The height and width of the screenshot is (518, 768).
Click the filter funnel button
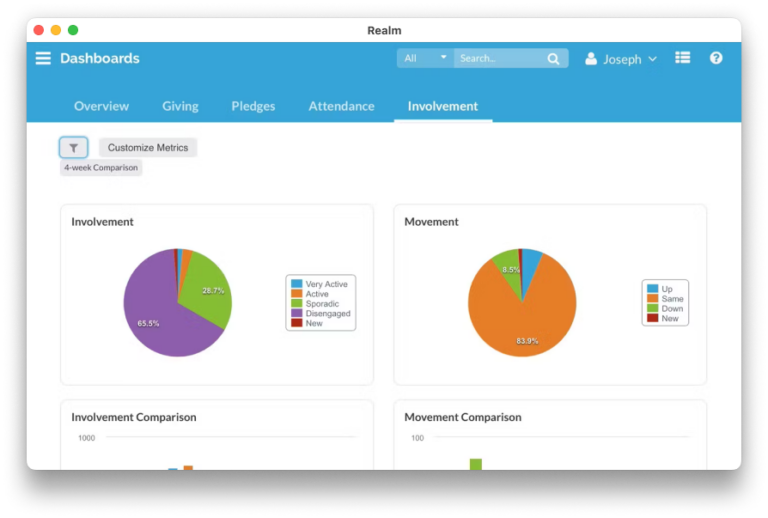(73, 147)
